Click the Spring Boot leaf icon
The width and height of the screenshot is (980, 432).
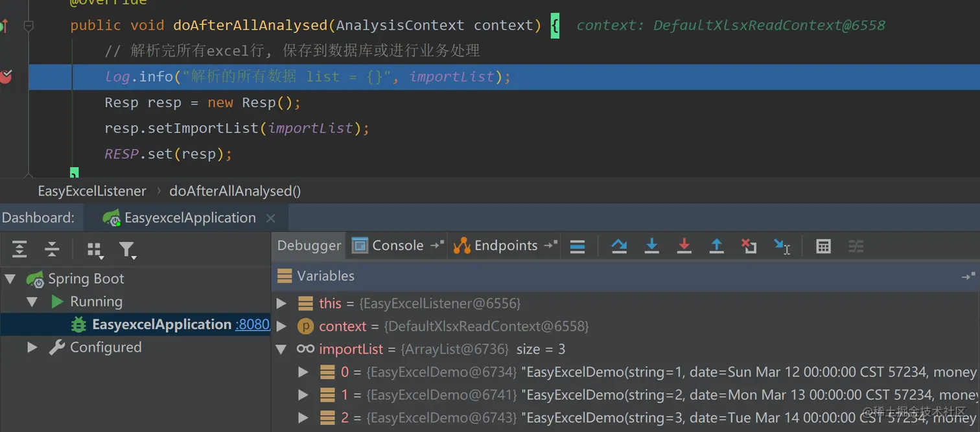click(34, 279)
